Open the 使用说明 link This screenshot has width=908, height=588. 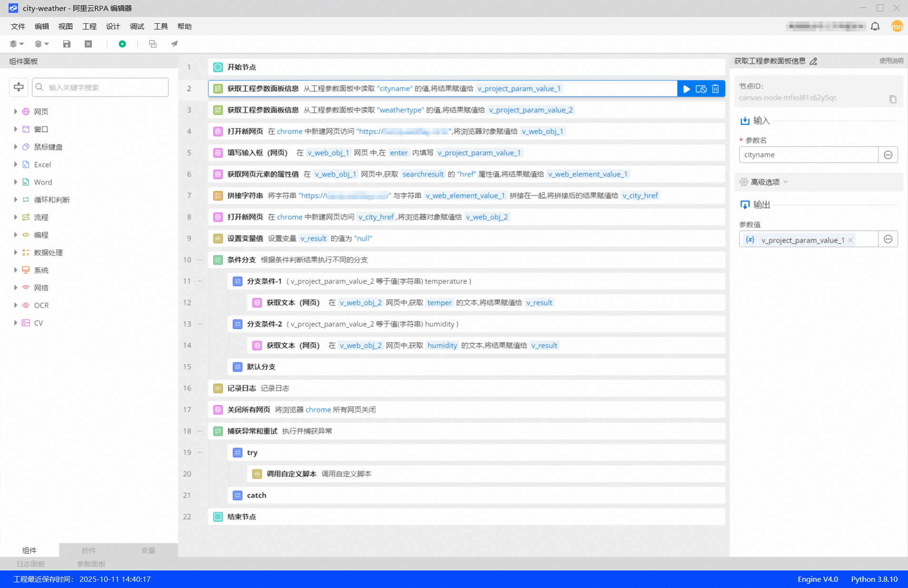click(891, 61)
